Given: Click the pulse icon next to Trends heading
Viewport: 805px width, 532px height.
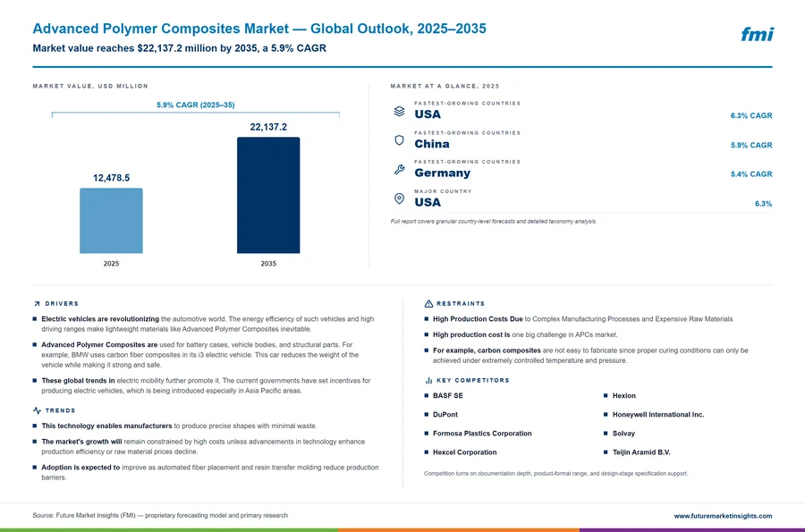Looking at the screenshot, I should [x=37, y=410].
